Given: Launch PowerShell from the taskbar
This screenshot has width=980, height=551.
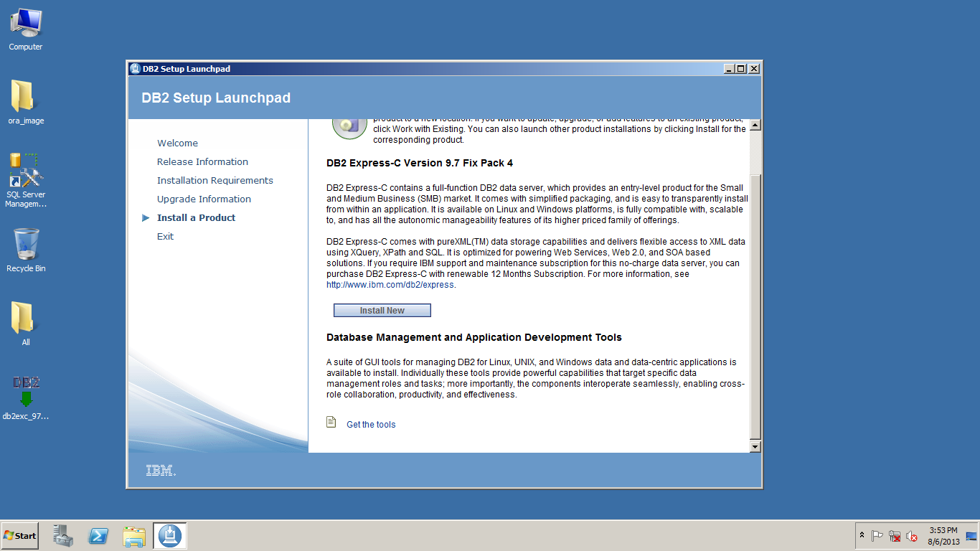Looking at the screenshot, I should pyautogui.click(x=98, y=536).
